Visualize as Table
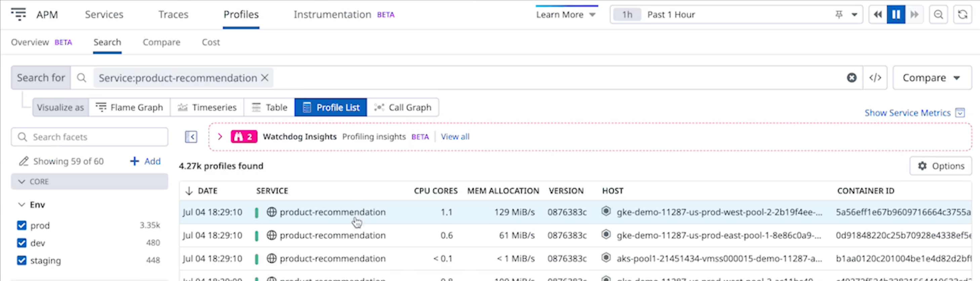Viewport: 980px width, 281px height. (269, 107)
